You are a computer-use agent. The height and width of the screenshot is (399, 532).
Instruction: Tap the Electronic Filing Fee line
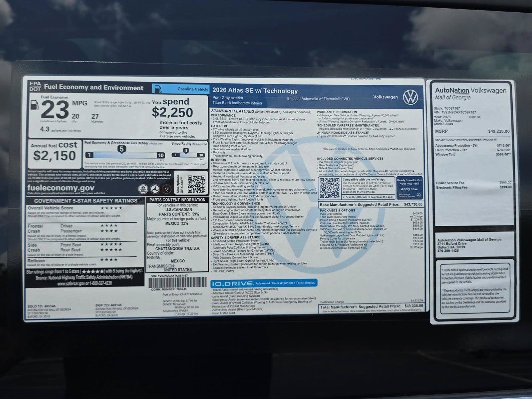474,187
